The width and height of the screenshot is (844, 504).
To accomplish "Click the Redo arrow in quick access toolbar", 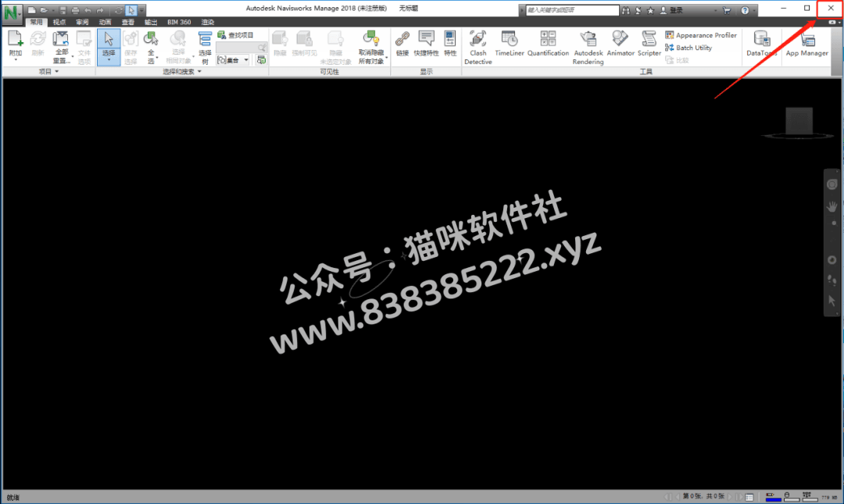I will 100,10.
